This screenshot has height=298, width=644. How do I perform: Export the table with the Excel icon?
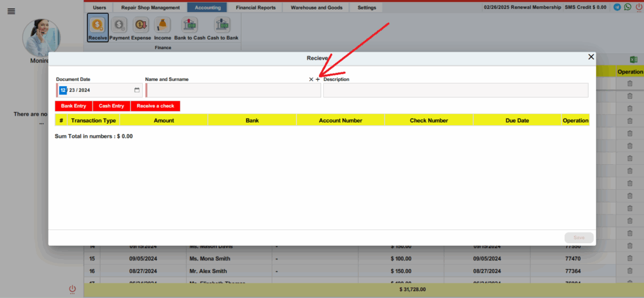(x=634, y=60)
